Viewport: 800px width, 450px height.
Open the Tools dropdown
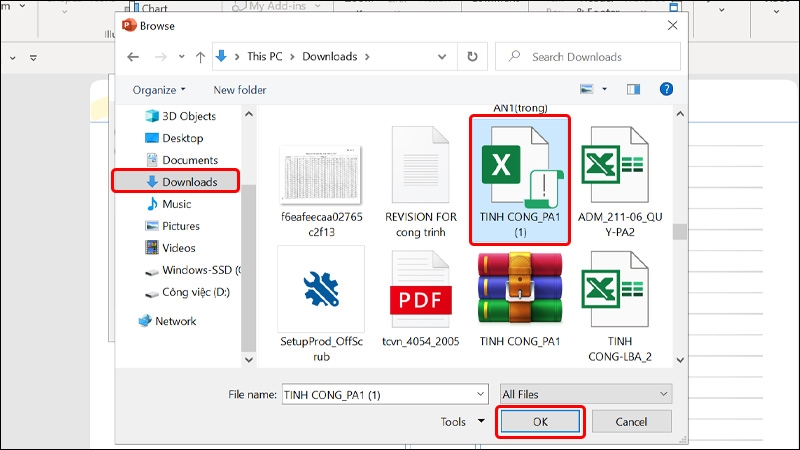point(462,421)
